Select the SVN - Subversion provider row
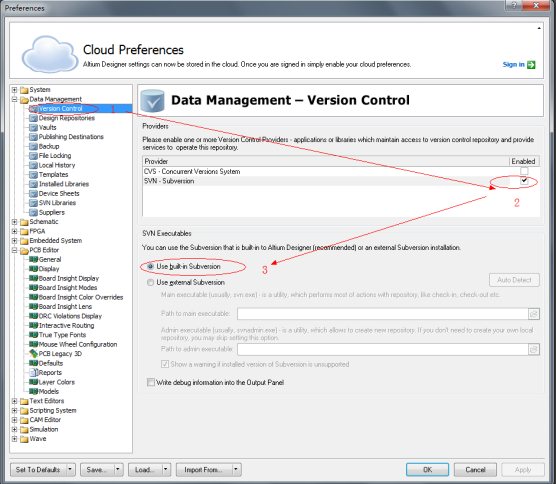The image size is (556, 484). click(341, 181)
